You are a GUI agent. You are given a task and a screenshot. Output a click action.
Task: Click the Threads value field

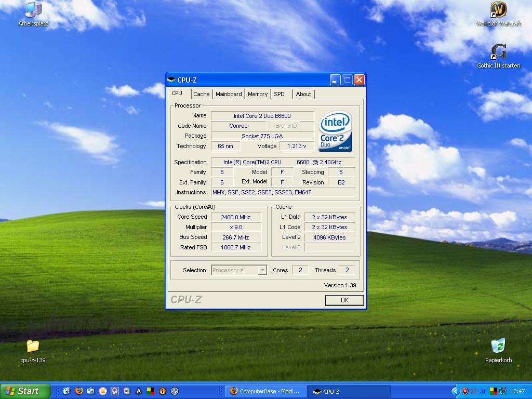click(347, 270)
